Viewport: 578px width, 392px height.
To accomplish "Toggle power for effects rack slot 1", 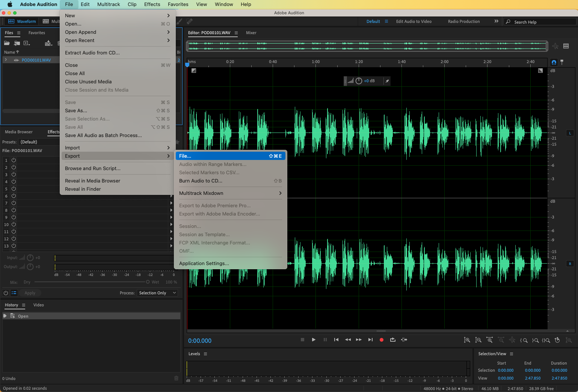I will 14,160.
